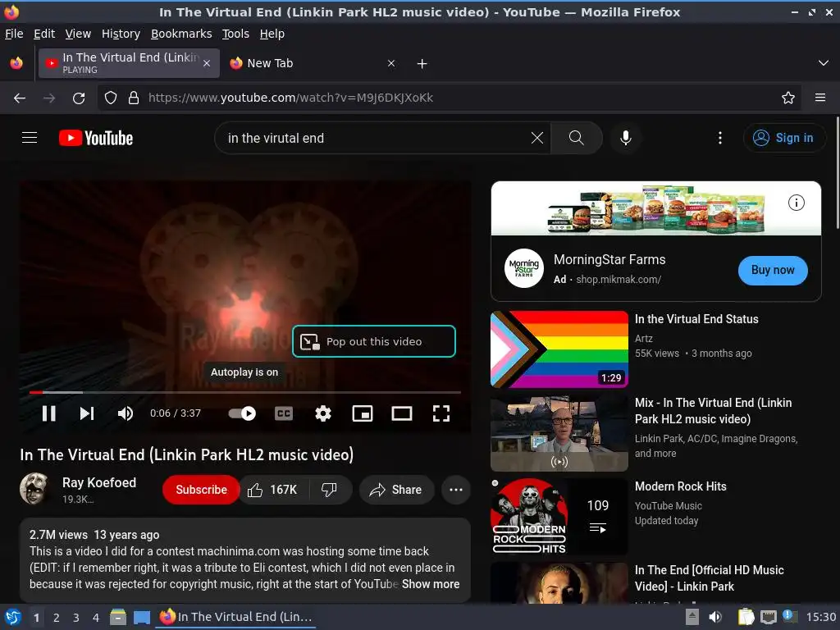Bookmark this page with the star
The image size is (840, 630).
(x=788, y=98)
